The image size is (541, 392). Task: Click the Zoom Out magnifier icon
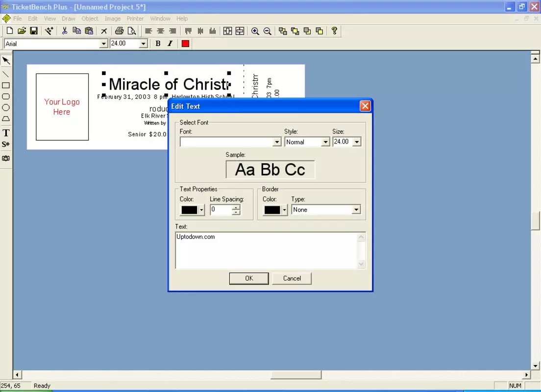coord(267,31)
